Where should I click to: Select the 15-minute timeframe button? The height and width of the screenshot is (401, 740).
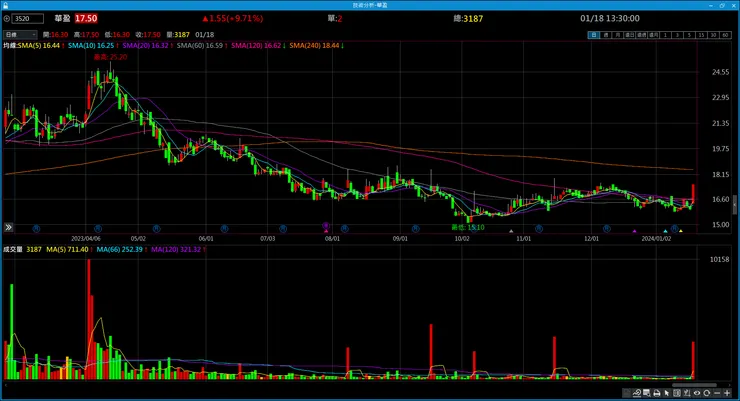click(701, 35)
